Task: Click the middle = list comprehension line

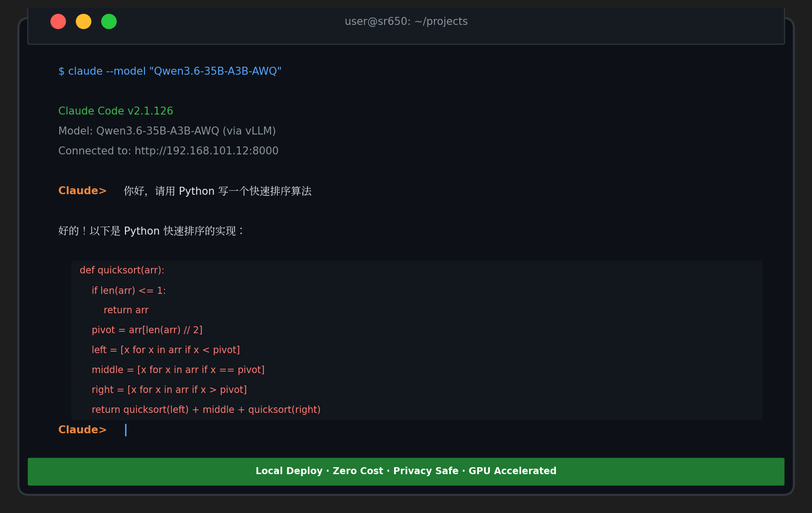Action: pyautogui.click(x=178, y=370)
